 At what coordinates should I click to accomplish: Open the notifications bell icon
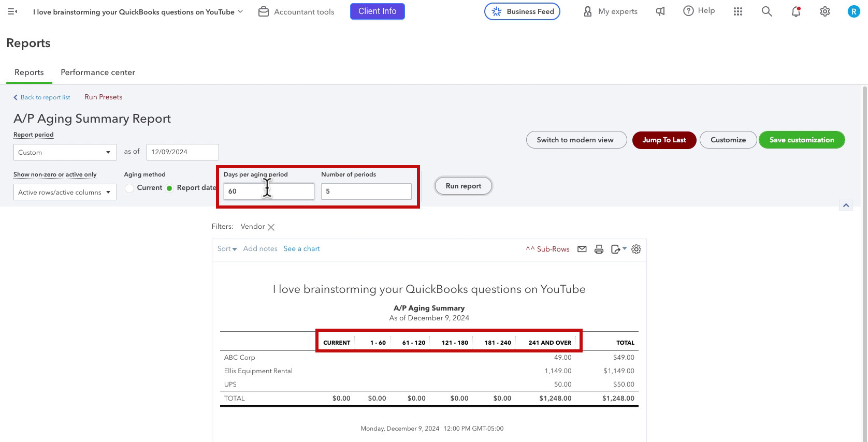(x=796, y=11)
